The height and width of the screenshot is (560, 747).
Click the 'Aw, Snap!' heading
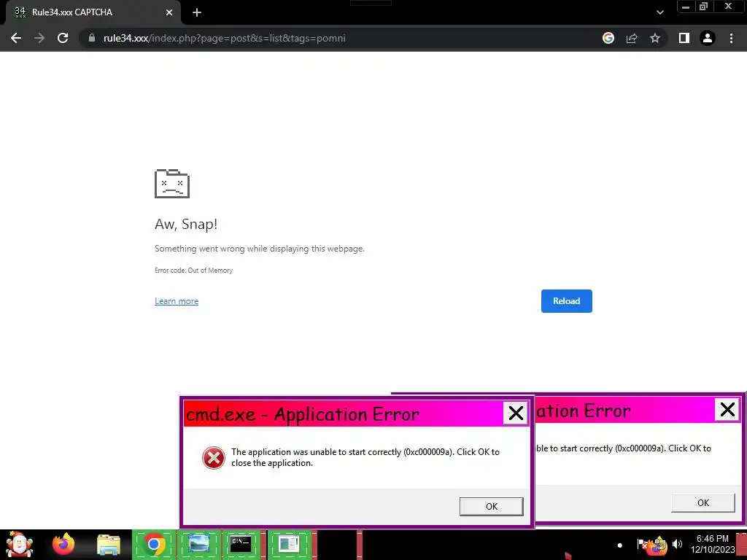186,224
